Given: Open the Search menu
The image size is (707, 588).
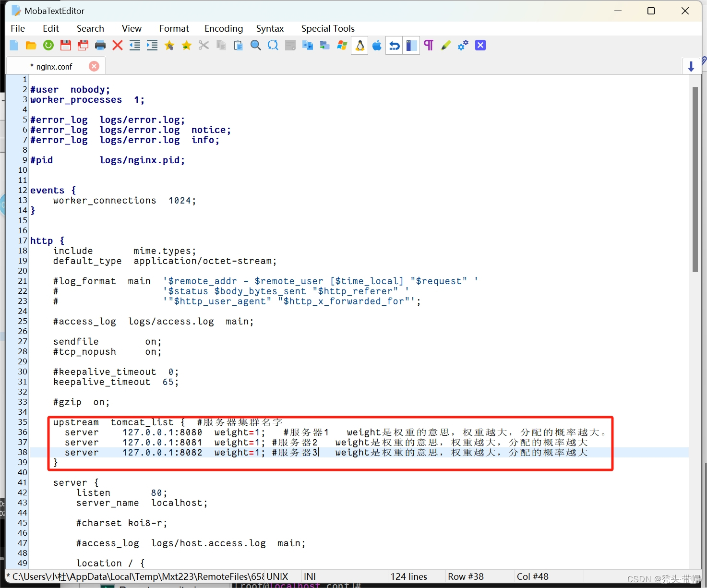Looking at the screenshot, I should coord(90,29).
